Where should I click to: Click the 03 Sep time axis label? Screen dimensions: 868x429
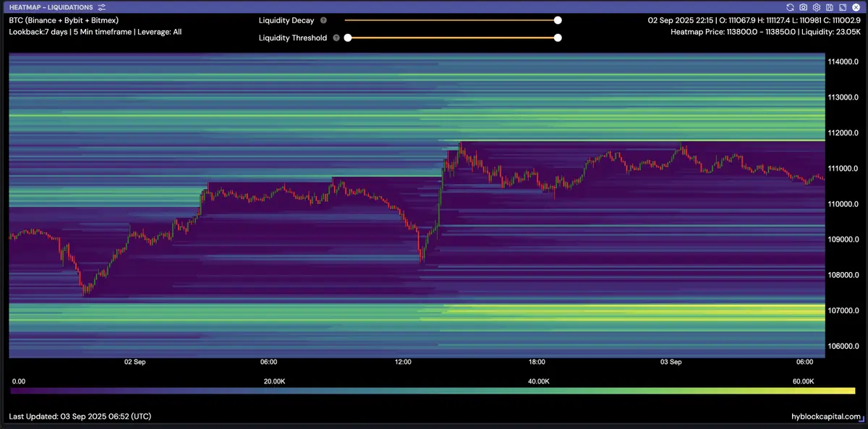(x=671, y=362)
